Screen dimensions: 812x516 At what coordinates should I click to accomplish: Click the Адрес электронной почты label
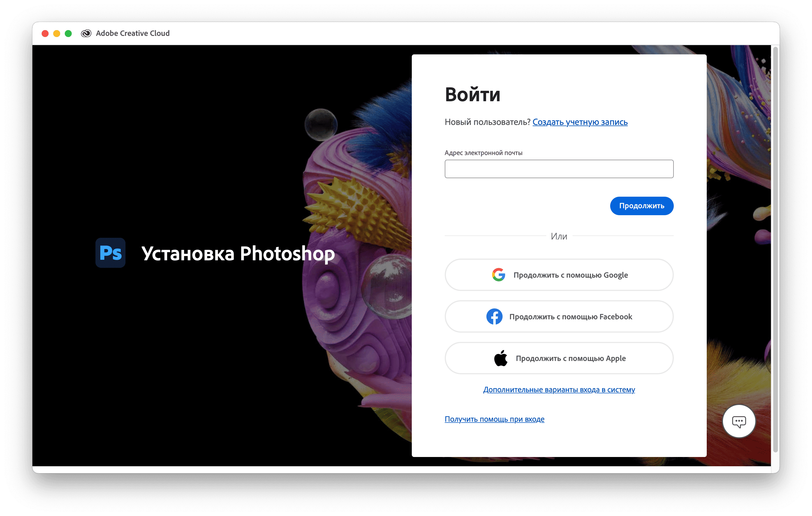tap(483, 153)
